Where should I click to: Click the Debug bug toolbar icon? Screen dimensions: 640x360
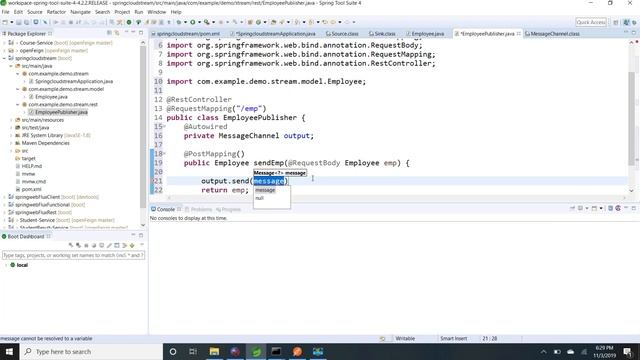pos(179,22)
